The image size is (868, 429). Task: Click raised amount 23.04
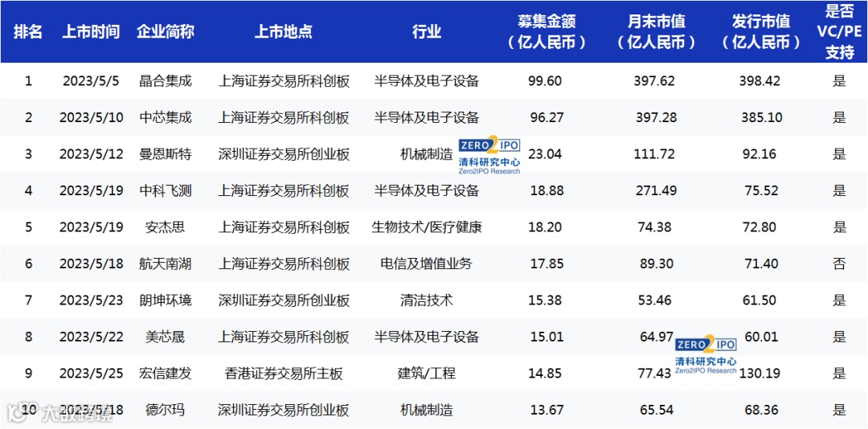point(545,154)
